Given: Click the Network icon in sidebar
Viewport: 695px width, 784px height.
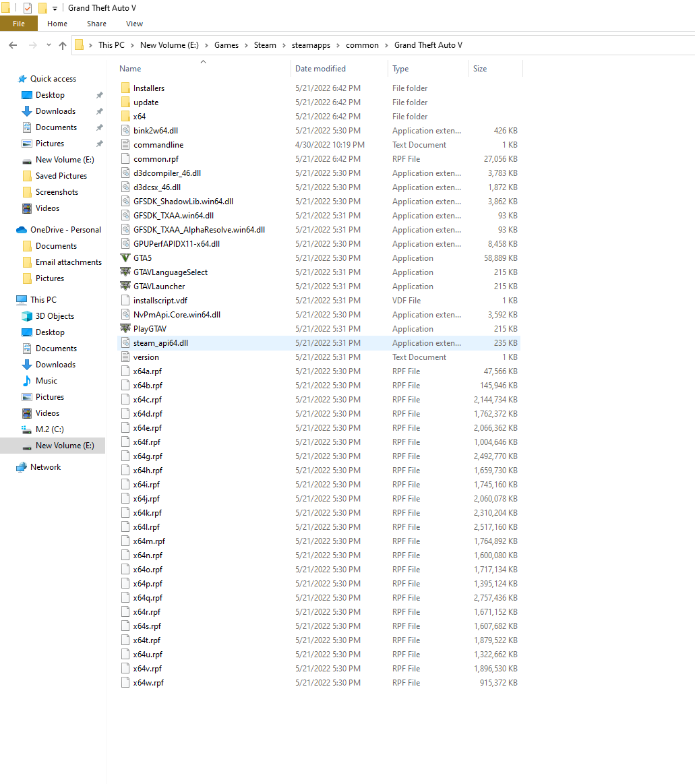Looking at the screenshot, I should pyautogui.click(x=22, y=467).
